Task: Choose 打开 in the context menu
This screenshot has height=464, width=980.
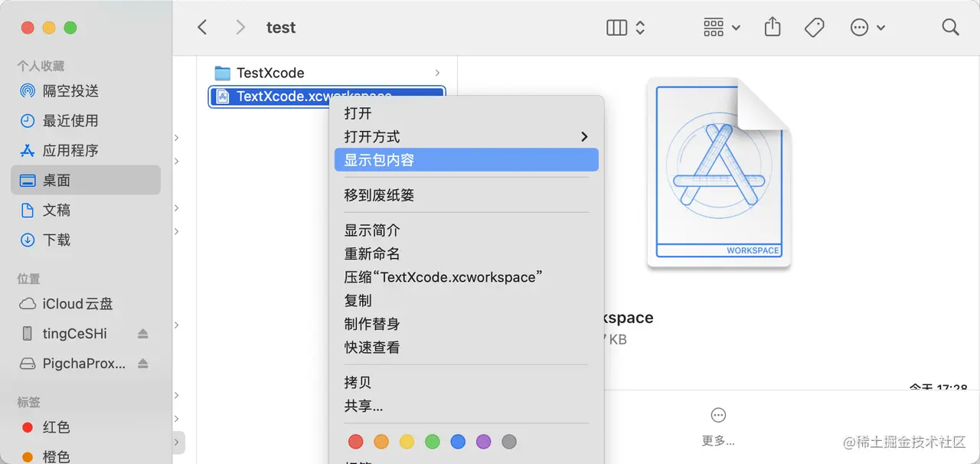Action: [x=466, y=113]
